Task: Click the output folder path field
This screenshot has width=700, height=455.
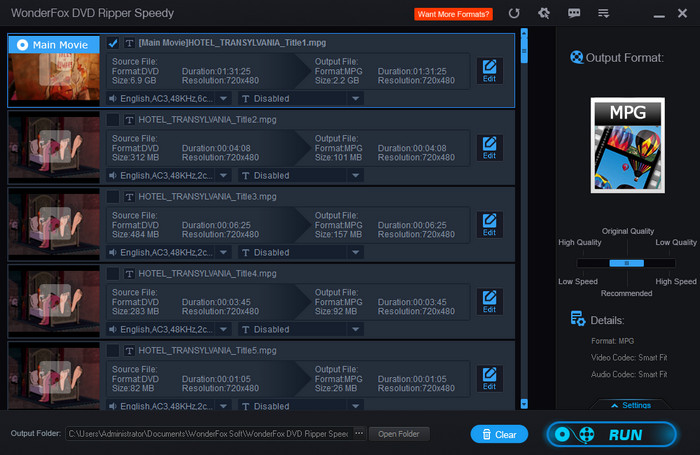Action: 209,434
